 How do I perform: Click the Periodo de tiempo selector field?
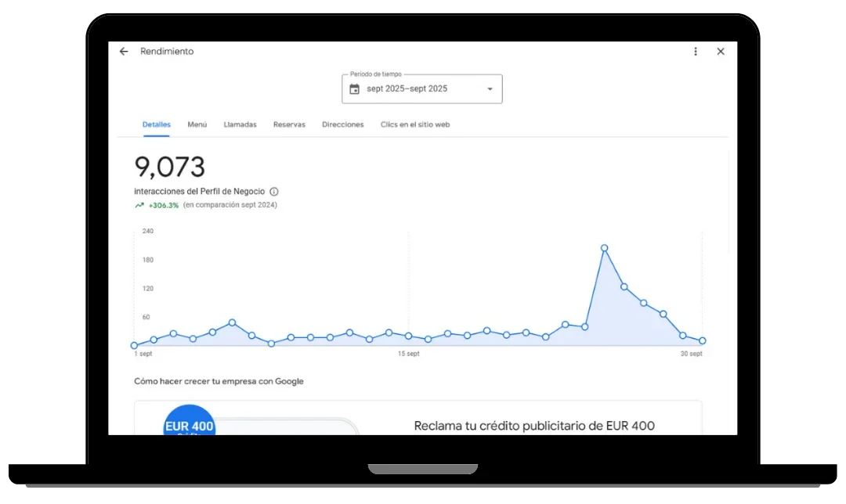[x=421, y=88]
